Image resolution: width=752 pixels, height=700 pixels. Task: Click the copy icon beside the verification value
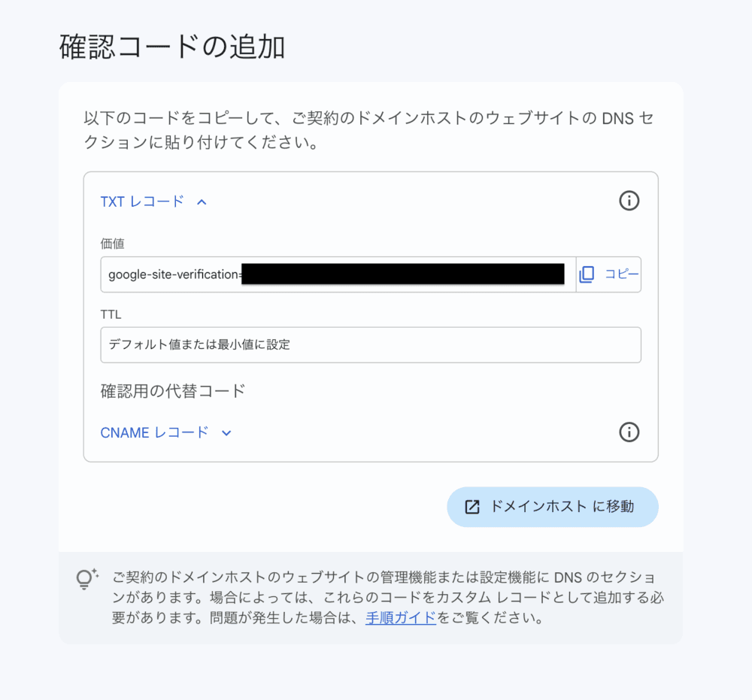tap(587, 274)
